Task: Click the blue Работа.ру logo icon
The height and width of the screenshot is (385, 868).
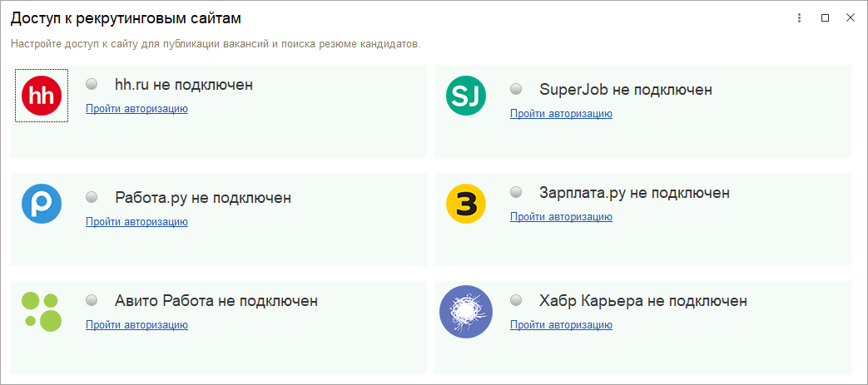Action: 42,204
